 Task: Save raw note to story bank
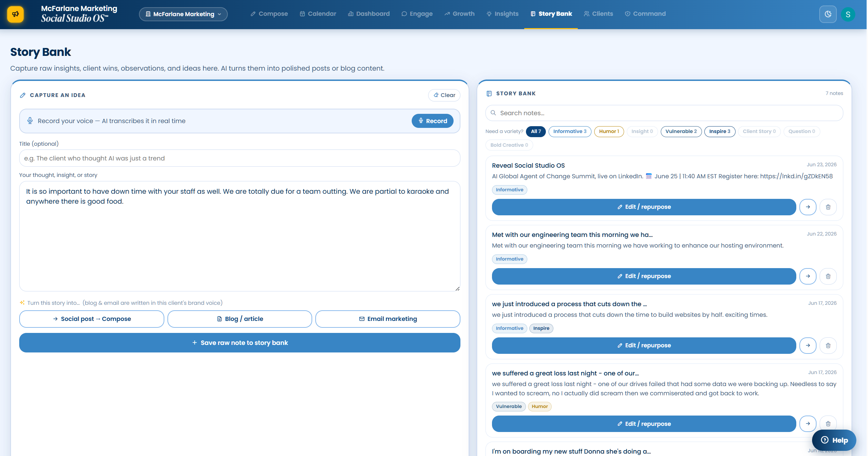[x=239, y=343]
